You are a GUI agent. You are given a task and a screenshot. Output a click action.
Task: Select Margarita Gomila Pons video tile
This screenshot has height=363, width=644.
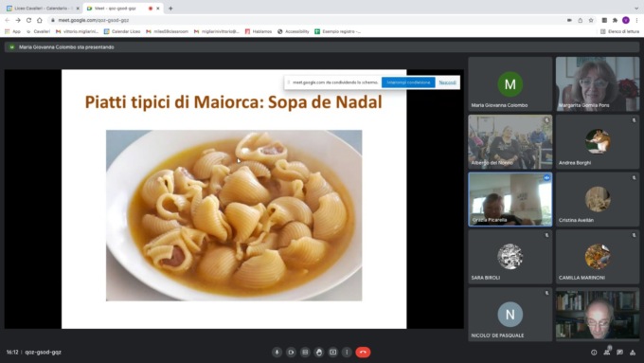[x=598, y=83]
